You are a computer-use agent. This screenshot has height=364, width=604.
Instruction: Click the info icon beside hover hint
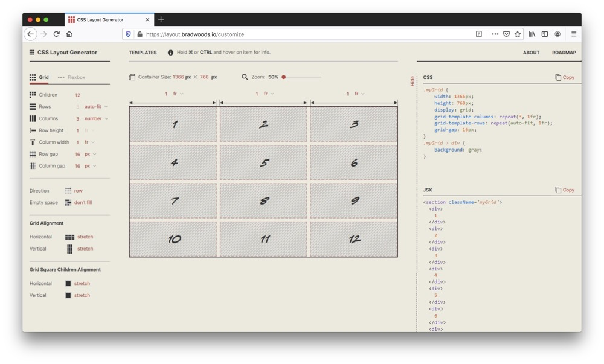click(x=170, y=53)
